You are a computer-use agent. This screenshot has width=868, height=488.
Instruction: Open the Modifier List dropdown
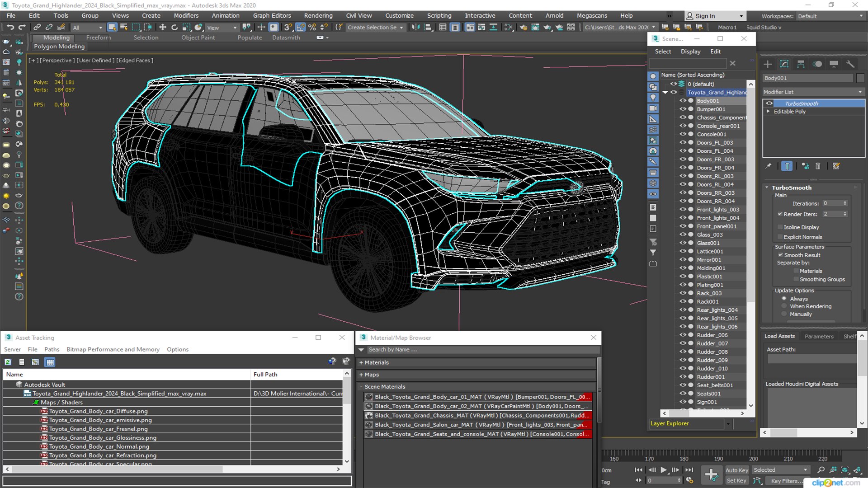(x=813, y=92)
